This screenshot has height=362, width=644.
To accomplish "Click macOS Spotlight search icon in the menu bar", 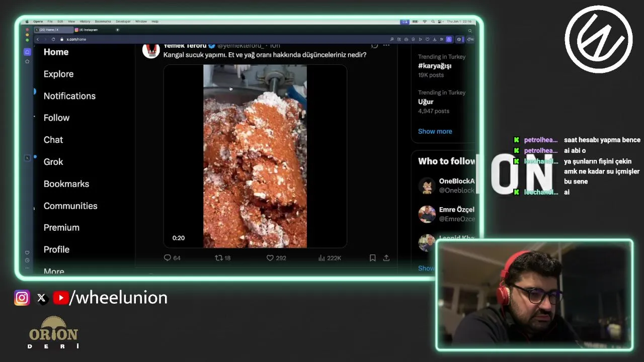I will tap(433, 22).
